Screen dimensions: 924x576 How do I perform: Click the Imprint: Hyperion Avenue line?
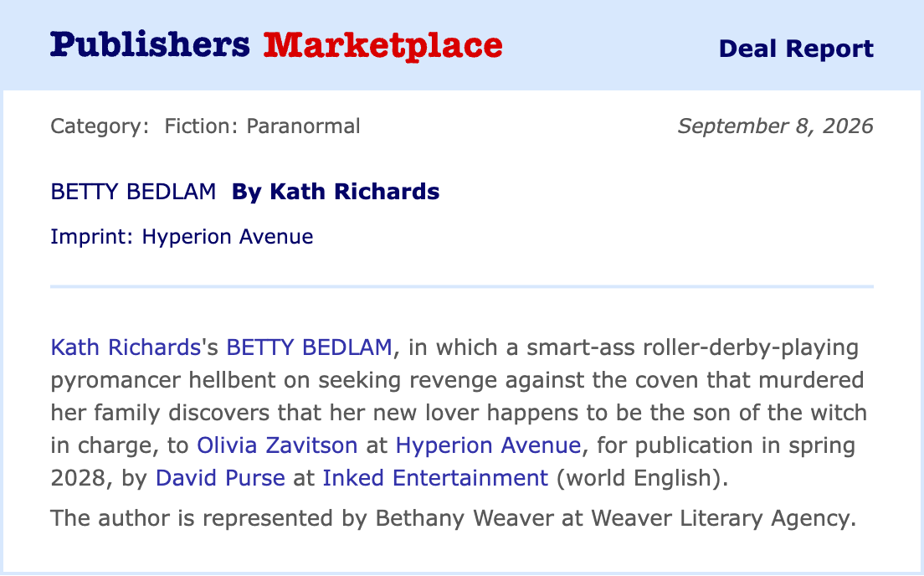coord(182,236)
